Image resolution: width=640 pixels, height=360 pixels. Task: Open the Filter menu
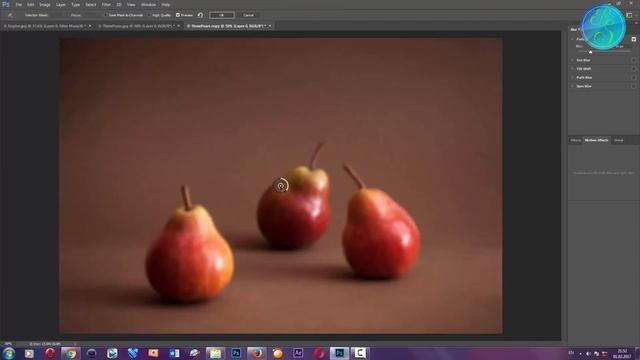point(106,4)
